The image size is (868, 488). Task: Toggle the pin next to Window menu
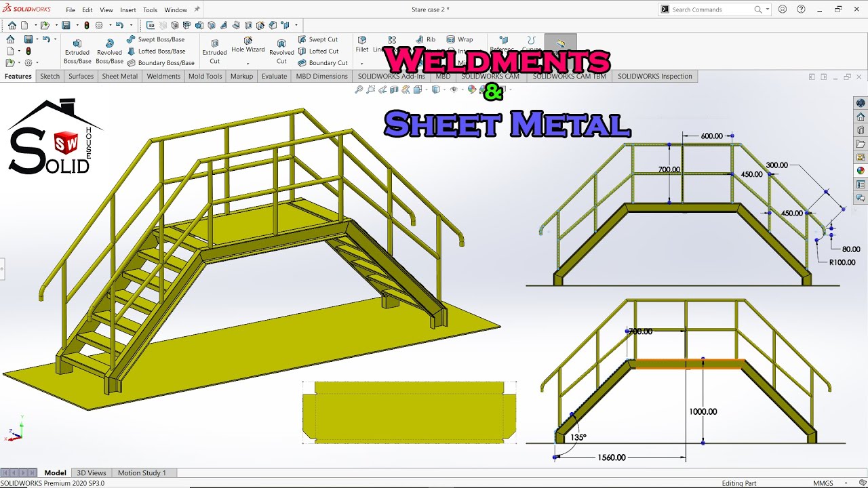(197, 9)
